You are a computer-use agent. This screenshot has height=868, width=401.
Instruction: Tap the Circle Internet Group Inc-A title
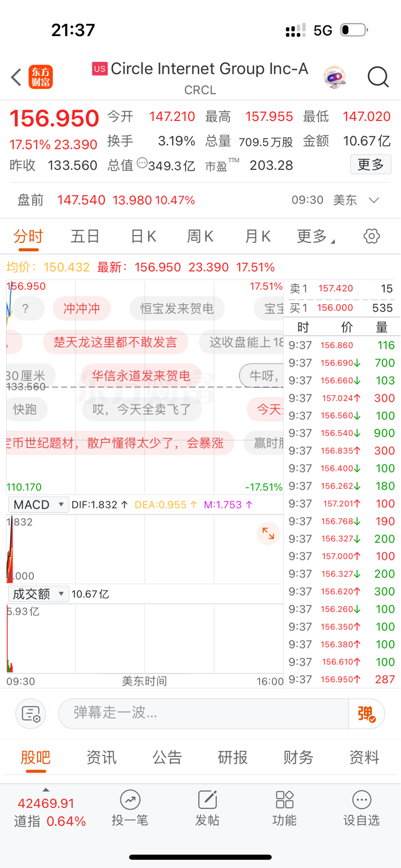pyautogui.click(x=209, y=69)
